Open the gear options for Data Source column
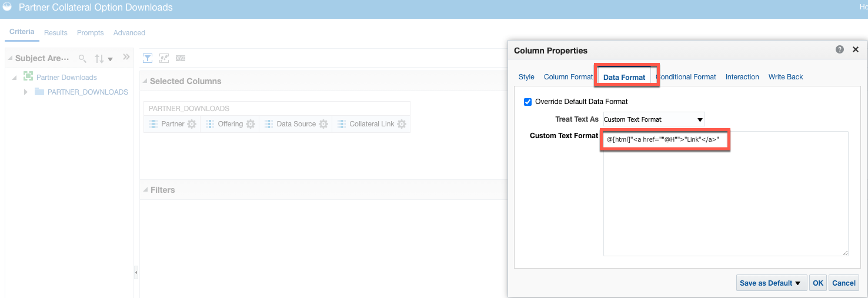 [323, 124]
